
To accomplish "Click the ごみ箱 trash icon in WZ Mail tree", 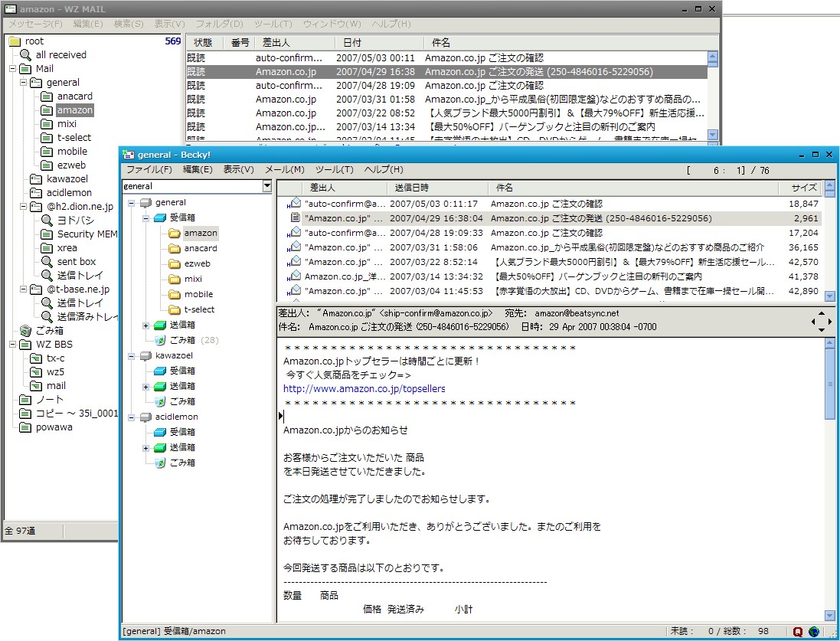I will [x=26, y=331].
